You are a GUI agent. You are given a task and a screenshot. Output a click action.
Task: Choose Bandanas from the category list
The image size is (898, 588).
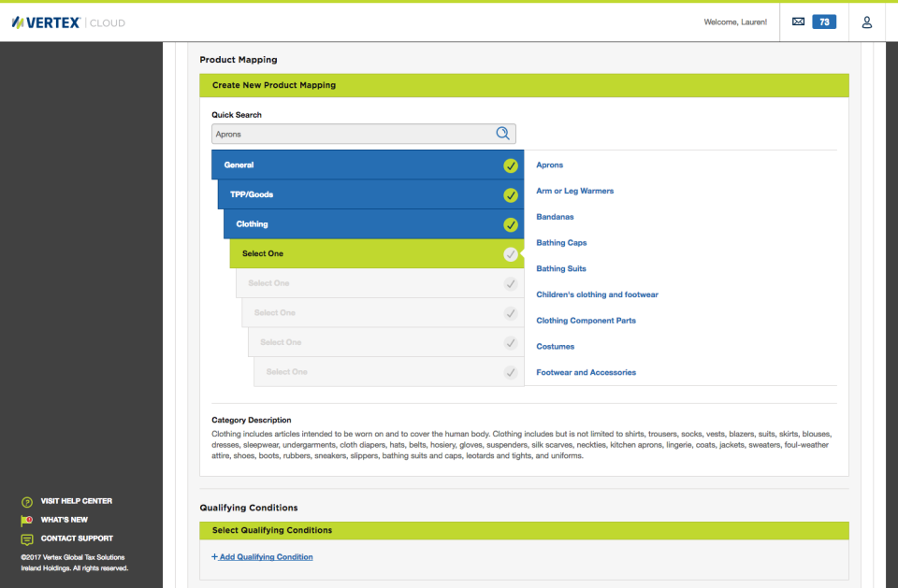point(555,217)
